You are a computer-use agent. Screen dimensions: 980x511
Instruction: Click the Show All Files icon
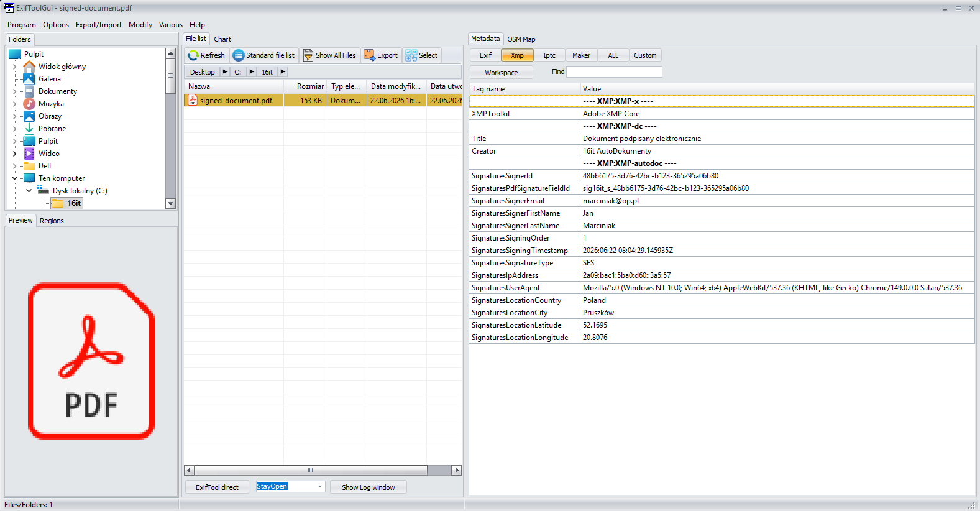308,55
